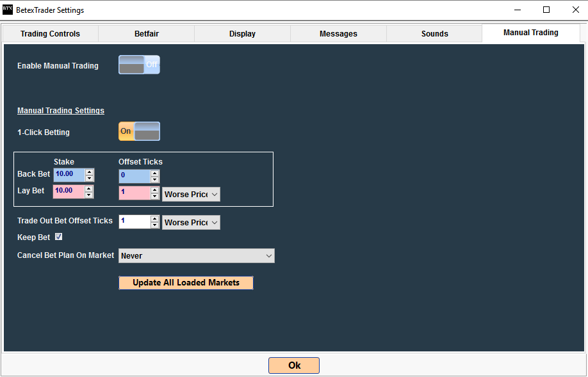The image size is (588, 377).
Task: Decrease Lay Bet offset ticks with down arrow
Action: [x=155, y=197]
